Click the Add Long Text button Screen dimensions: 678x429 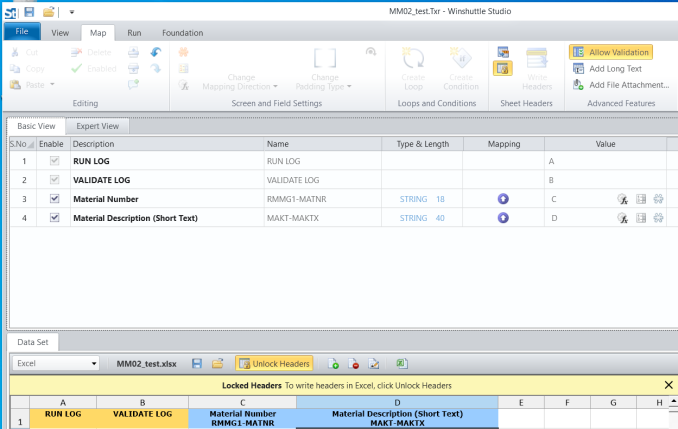[x=608, y=69]
